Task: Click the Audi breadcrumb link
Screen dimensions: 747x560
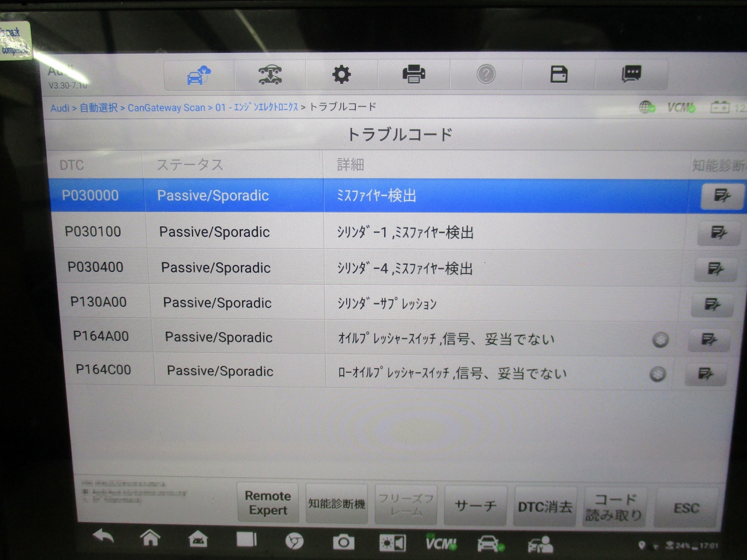Action: 60,108
